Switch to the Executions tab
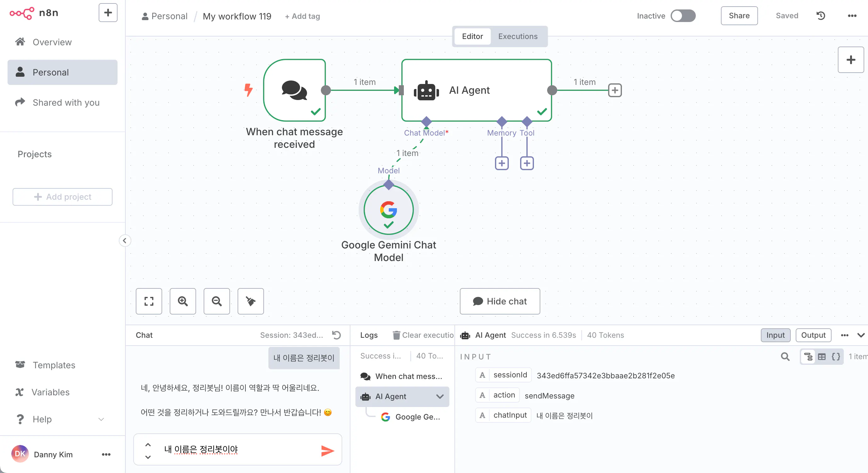The height and width of the screenshot is (473, 868). [518, 36]
